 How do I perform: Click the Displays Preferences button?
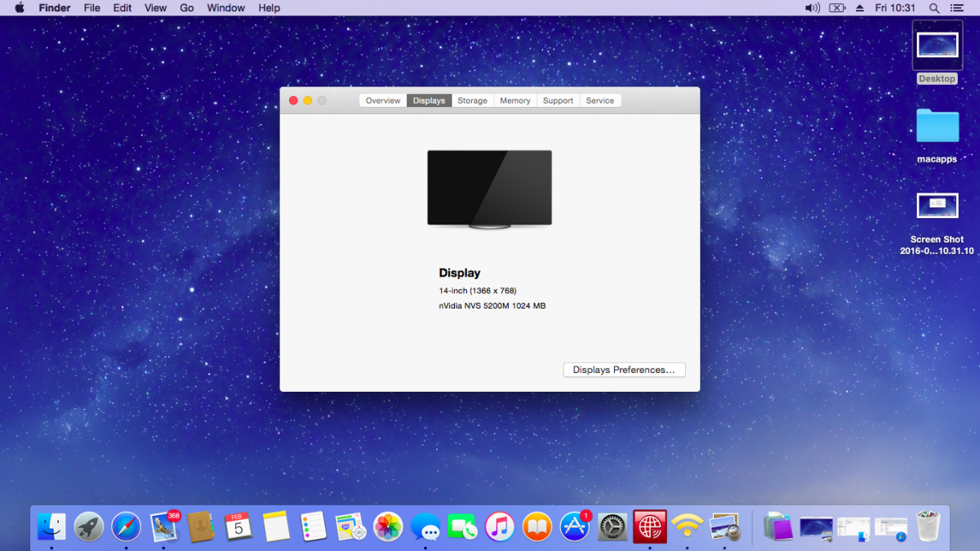(x=624, y=370)
